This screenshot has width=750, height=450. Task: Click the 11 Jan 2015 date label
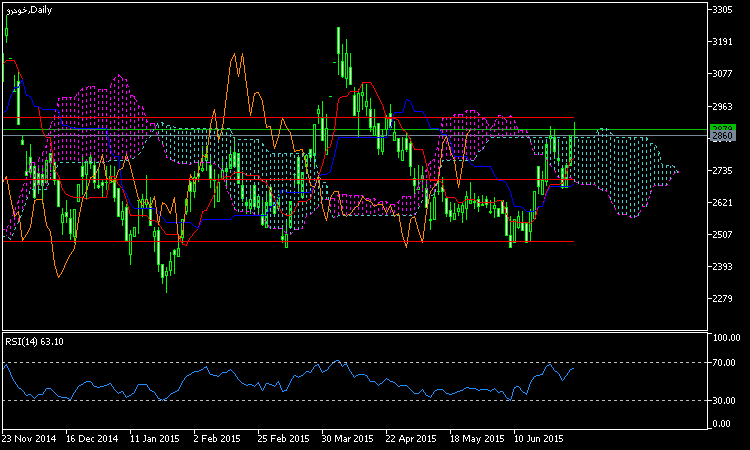point(155,439)
